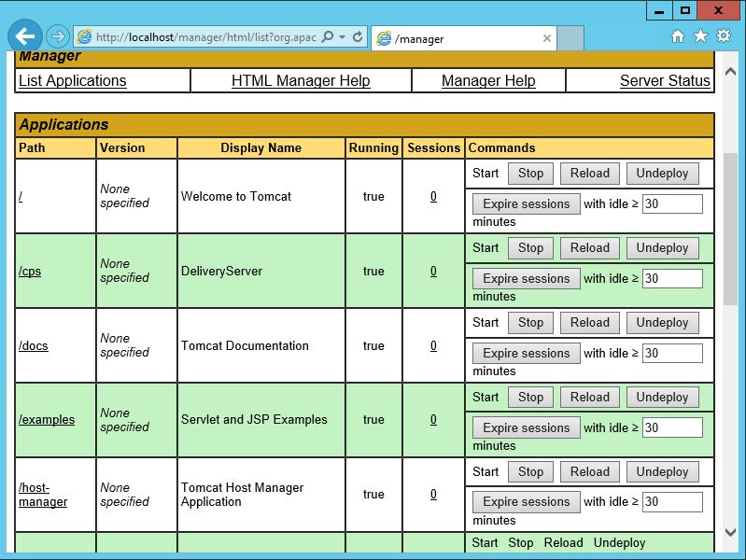Refresh the page with reload icon
Image resolution: width=746 pixels, height=560 pixels.
click(358, 36)
